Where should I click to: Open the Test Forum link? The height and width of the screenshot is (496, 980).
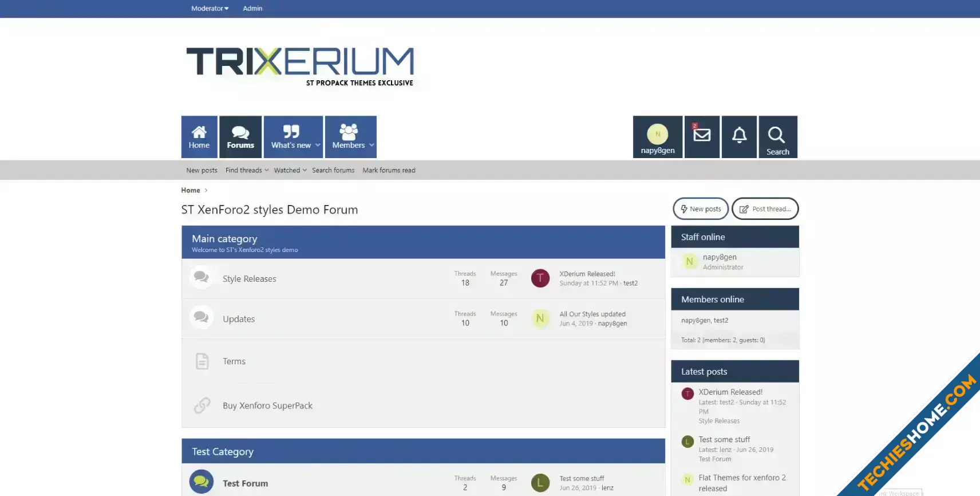(246, 483)
